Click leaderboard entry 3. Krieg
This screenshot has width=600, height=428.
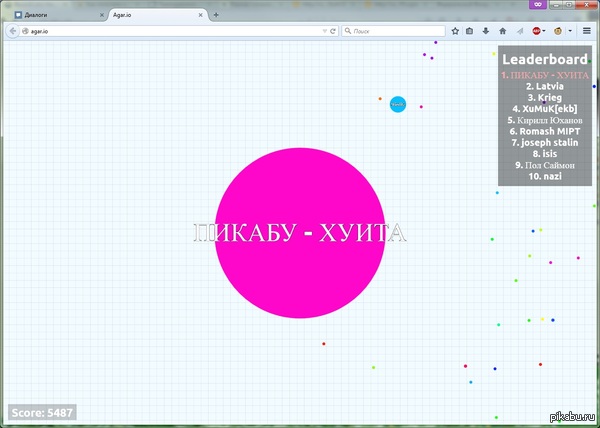(x=545, y=98)
